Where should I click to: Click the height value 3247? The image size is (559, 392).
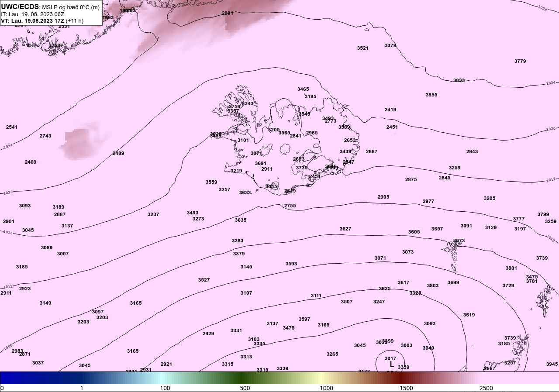click(379, 302)
